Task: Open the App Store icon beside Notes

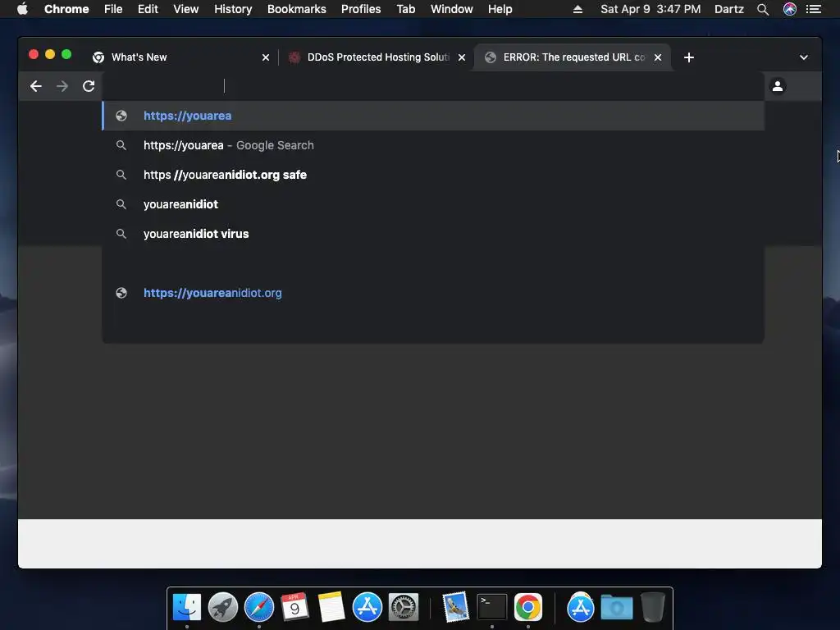Action: 367,607
